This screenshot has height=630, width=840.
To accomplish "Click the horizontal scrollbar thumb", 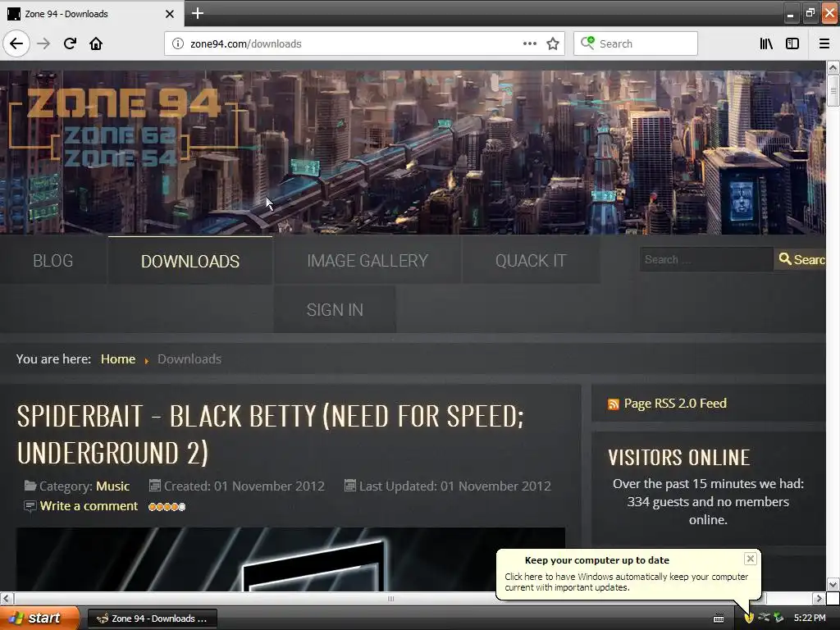I will [390, 598].
